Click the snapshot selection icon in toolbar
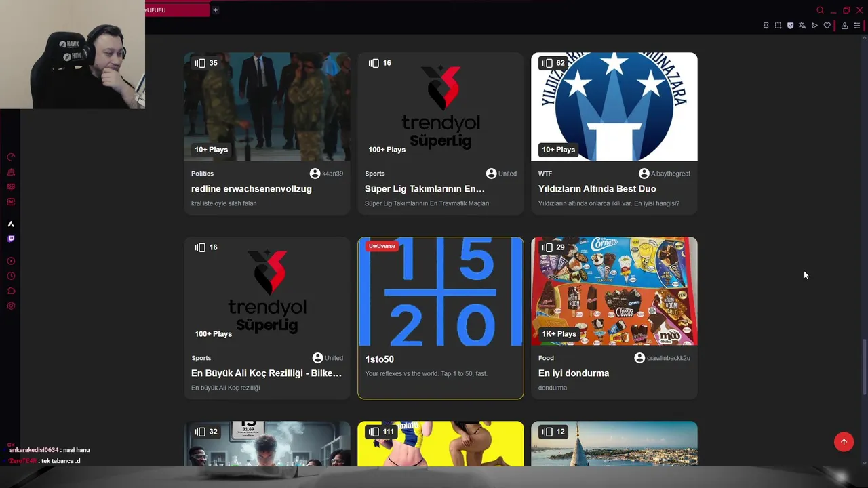The width and height of the screenshot is (868, 488). [x=778, y=26]
